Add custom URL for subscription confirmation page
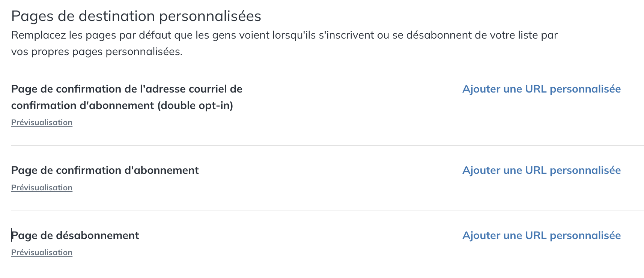 [x=541, y=170]
